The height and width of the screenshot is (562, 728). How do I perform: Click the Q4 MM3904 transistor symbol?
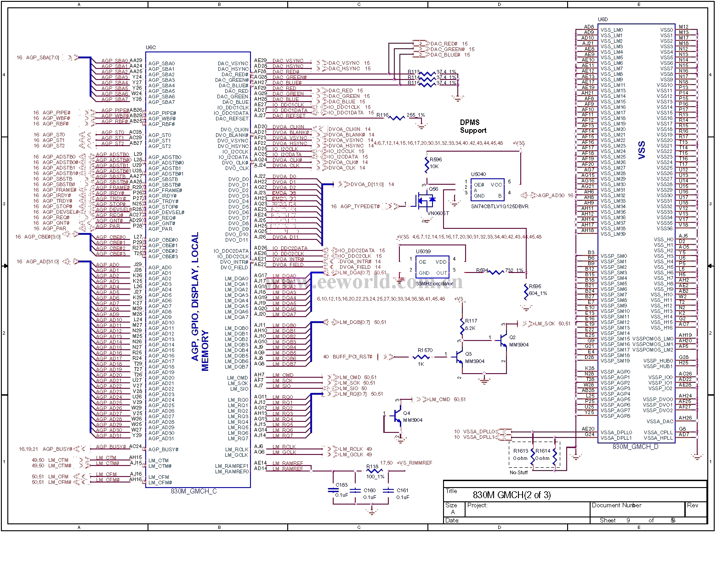pos(397,415)
